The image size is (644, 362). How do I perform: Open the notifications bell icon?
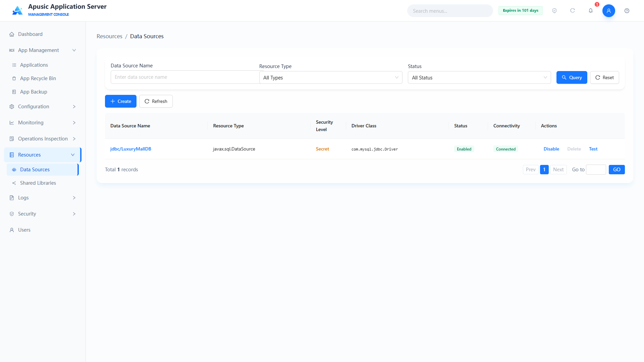pos(591,11)
